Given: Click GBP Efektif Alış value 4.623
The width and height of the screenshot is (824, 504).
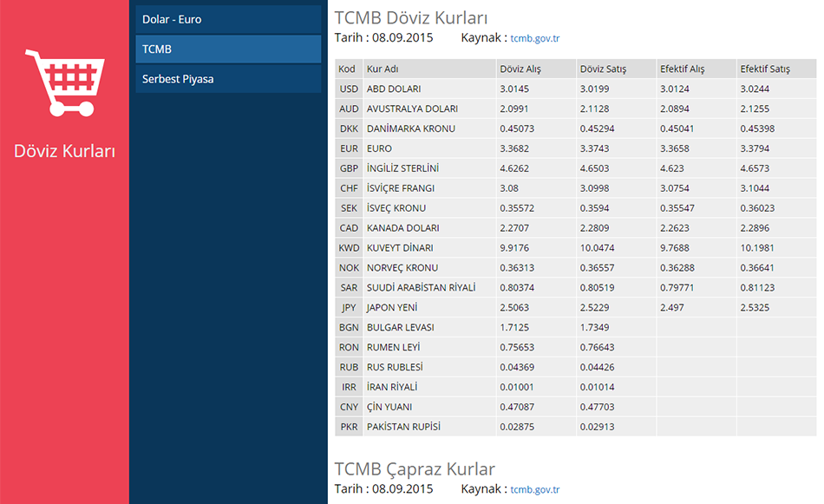Looking at the screenshot, I should (672, 168).
